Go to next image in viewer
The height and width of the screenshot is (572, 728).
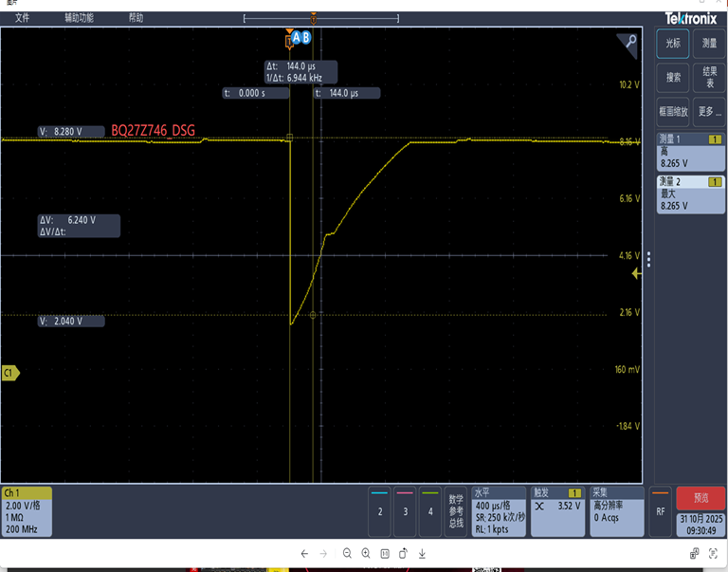[323, 553]
